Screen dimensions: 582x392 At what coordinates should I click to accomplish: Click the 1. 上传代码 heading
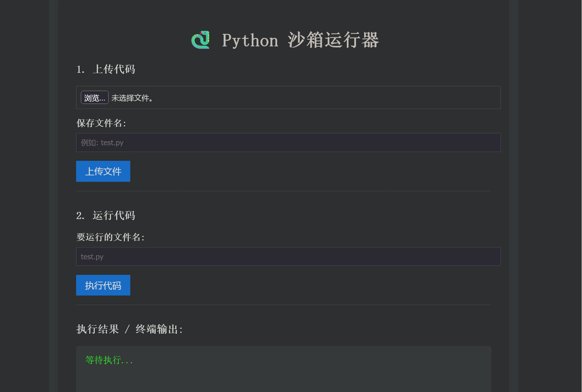point(106,69)
